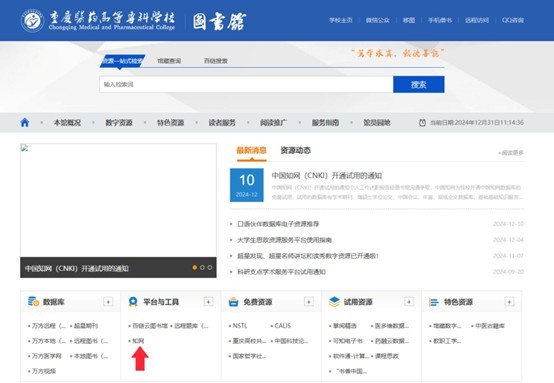The height and width of the screenshot is (383, 554).
Task: Click the date text 2024-11-07
Action: (x=508, y=256)
